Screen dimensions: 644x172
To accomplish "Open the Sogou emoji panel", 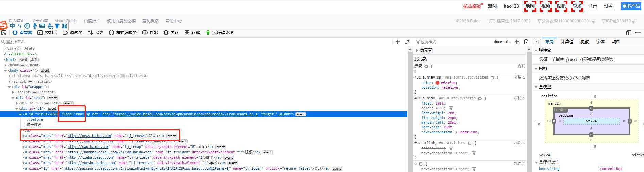I will [27, 26].
